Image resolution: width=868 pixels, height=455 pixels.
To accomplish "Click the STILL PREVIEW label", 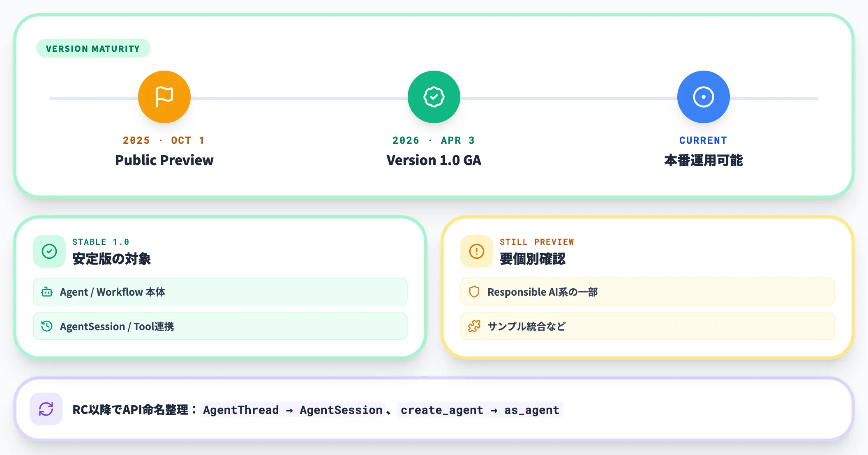I will pos(537,242).
